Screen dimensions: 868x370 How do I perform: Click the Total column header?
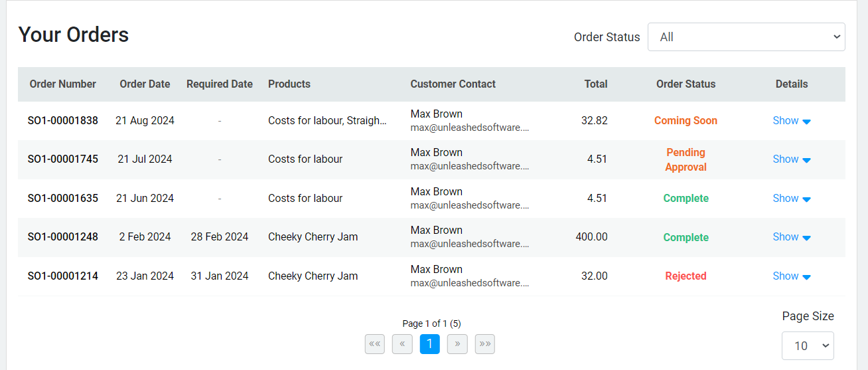tap(596, 84)
